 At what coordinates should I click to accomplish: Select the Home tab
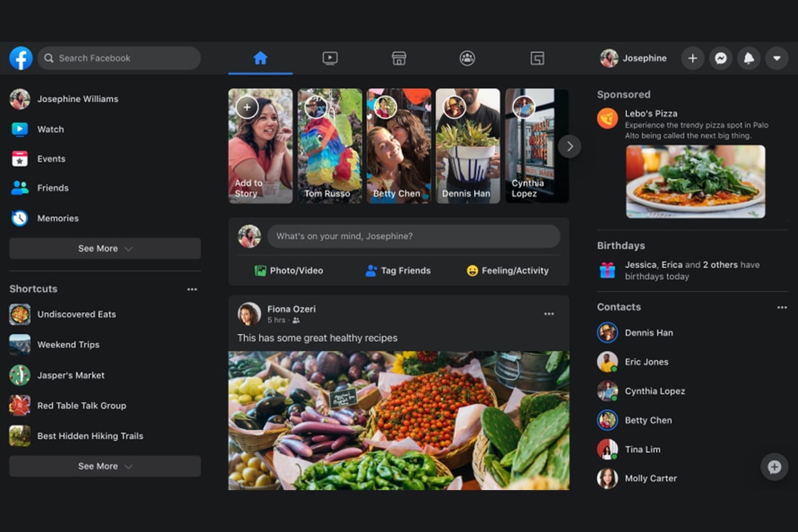tap(260, 58)
